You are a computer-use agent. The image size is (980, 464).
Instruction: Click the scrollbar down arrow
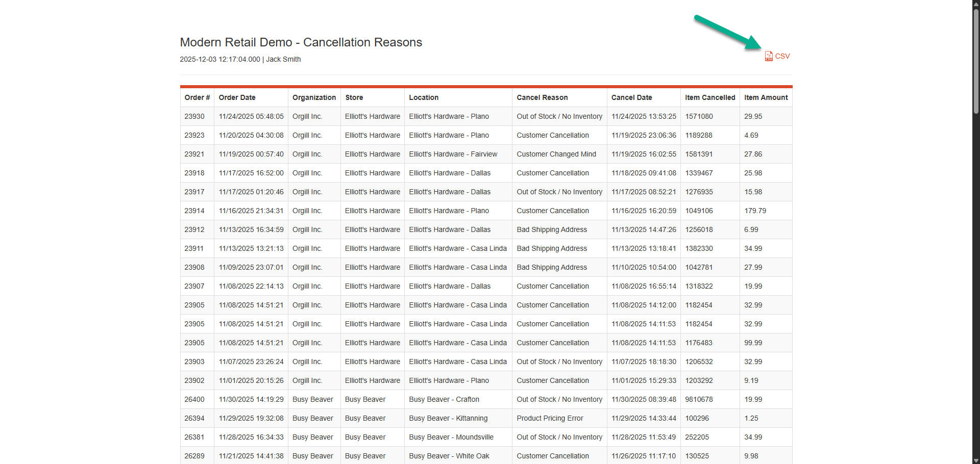click(976, 460)
